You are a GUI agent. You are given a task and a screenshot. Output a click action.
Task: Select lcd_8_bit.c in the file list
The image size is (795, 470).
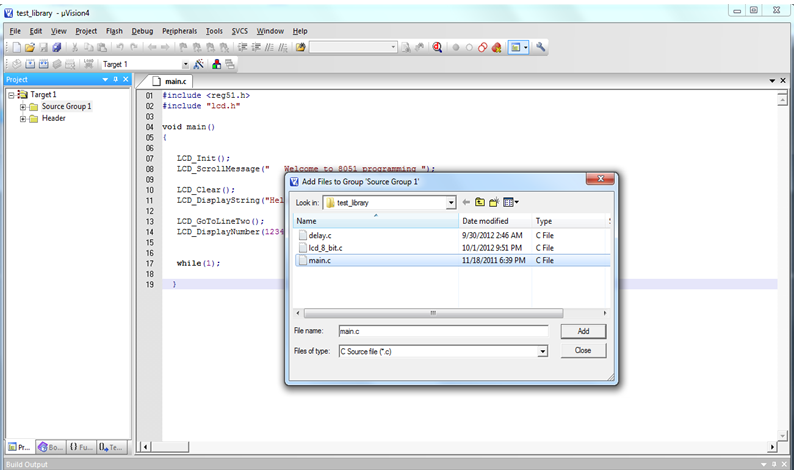[x=326, y=248]
